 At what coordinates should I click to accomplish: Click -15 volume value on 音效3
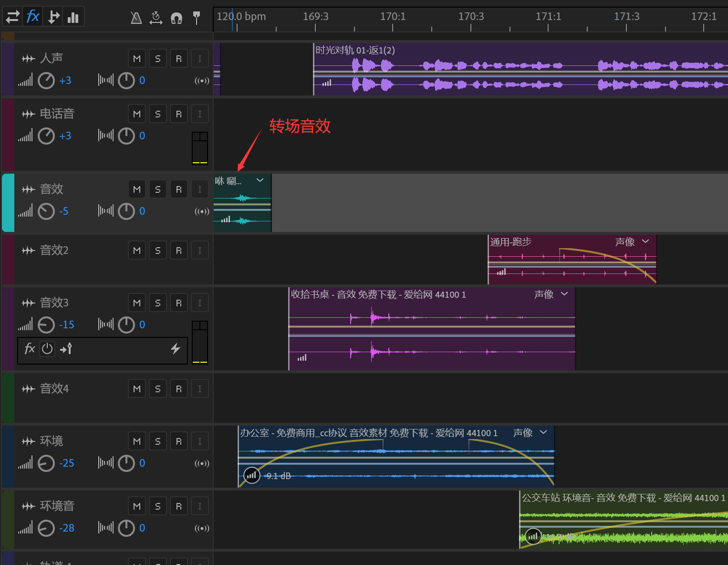[x=66, y=325]
